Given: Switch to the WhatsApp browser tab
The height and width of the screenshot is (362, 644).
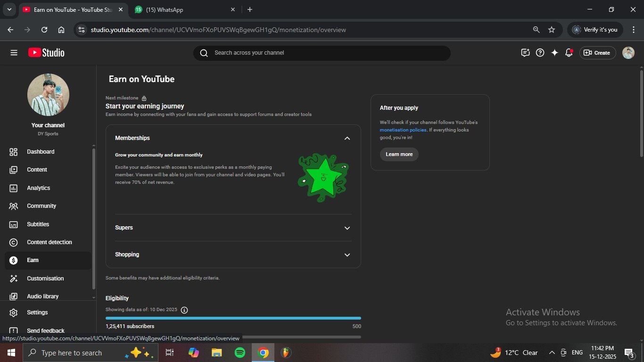Looking at the screenshot, I should pyautogui.click(x=184, y=10).
